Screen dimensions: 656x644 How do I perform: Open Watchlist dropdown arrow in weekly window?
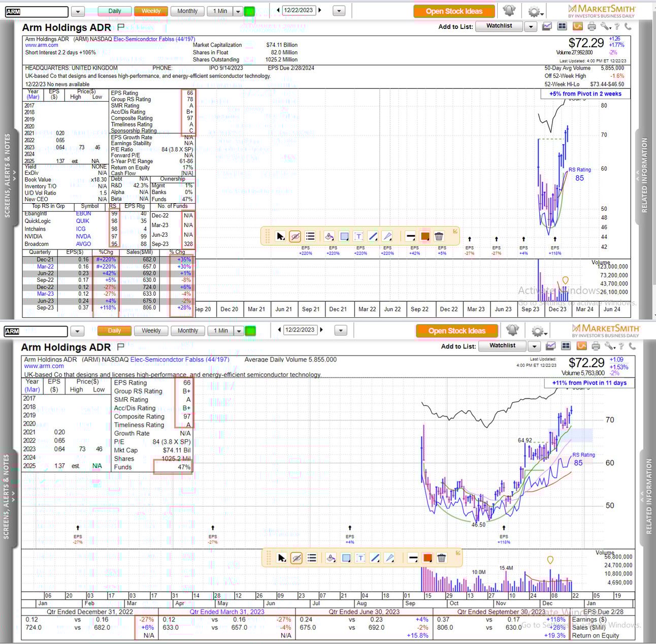coord(531,26)
